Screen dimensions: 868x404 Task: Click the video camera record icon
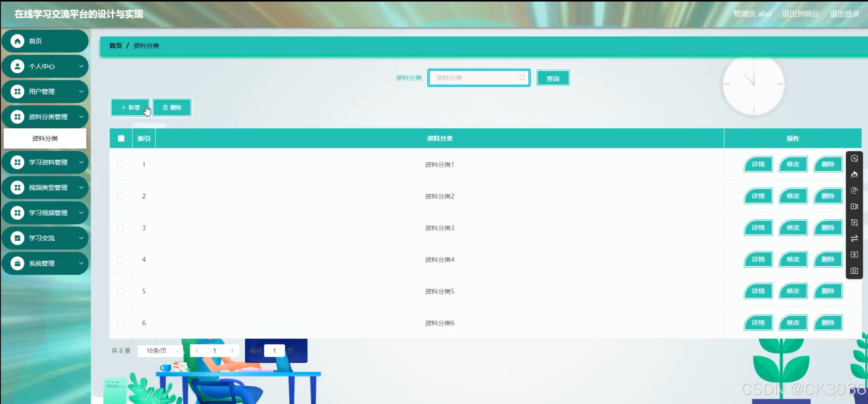point(854,206)
